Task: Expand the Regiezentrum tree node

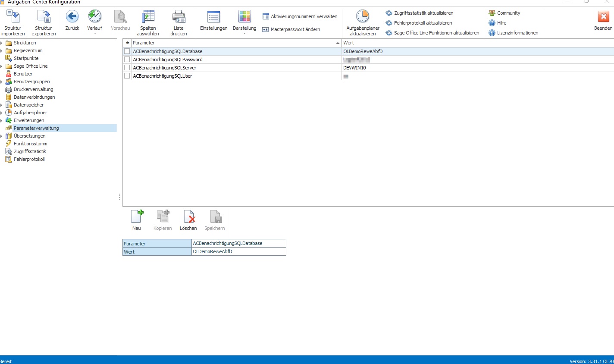Action: (2, 50)
